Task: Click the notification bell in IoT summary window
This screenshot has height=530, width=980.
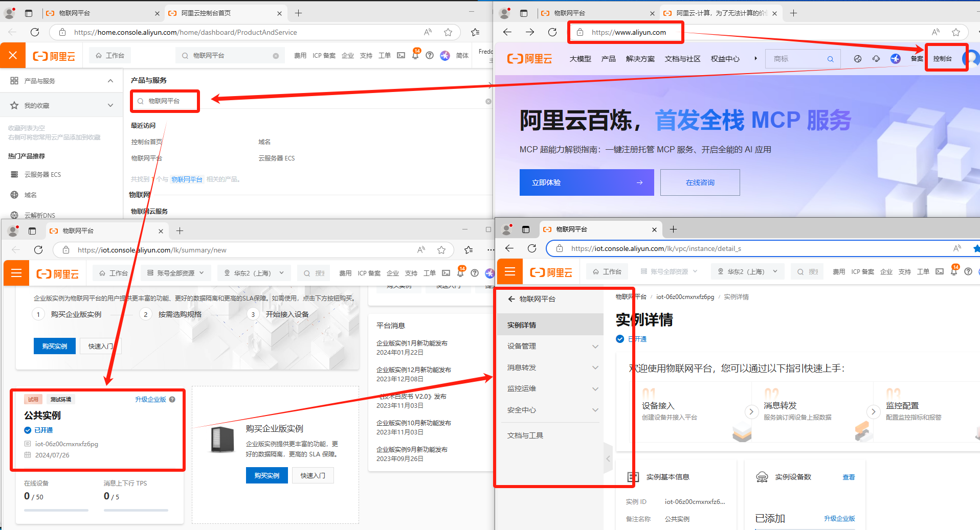Action: (460, 273)
